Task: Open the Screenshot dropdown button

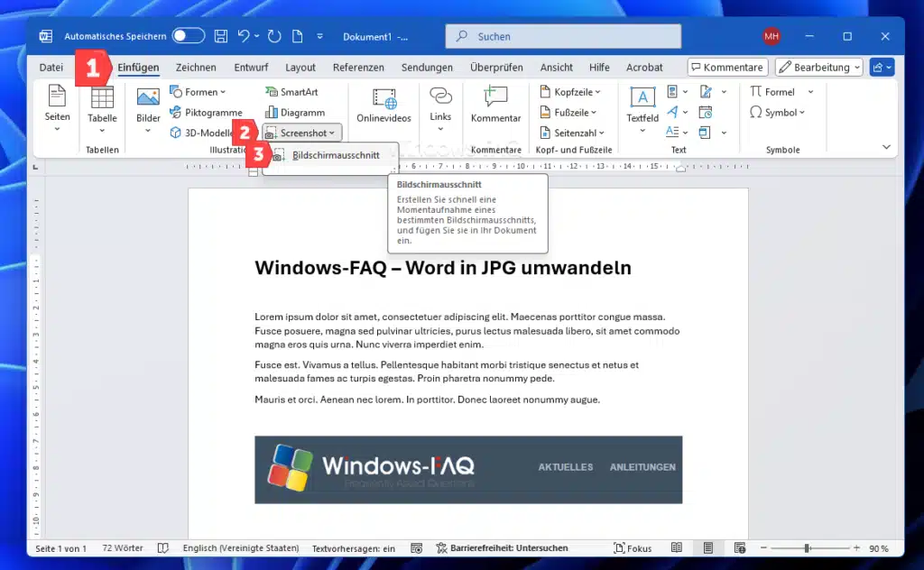Action: click(x=301, y=133)
